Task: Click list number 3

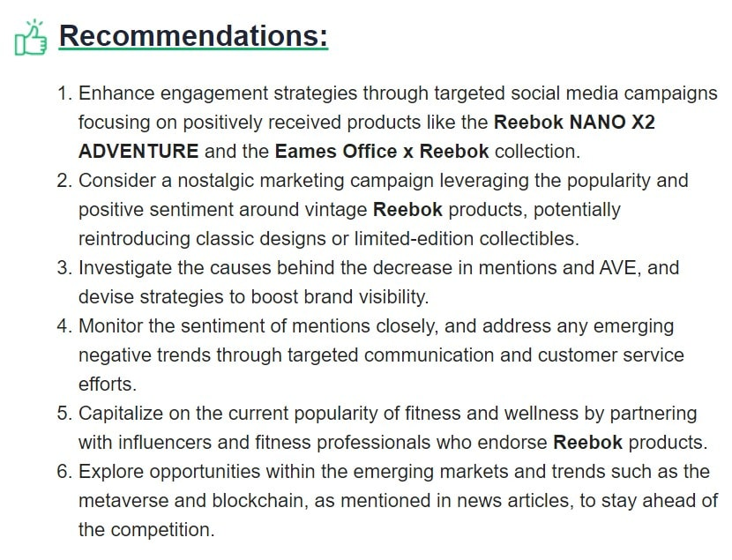Action: pyautogui.click(x=64, y=268)
